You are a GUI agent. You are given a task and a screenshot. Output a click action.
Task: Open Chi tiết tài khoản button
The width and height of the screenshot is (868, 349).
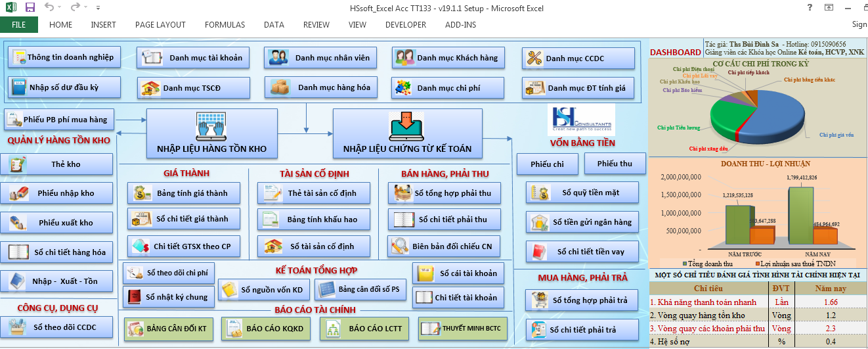(458, 298)
